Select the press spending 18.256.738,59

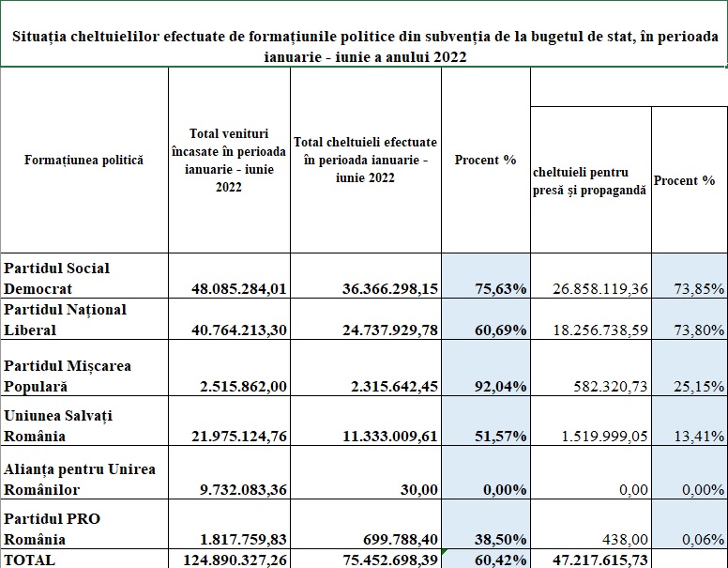coord(591,319)
